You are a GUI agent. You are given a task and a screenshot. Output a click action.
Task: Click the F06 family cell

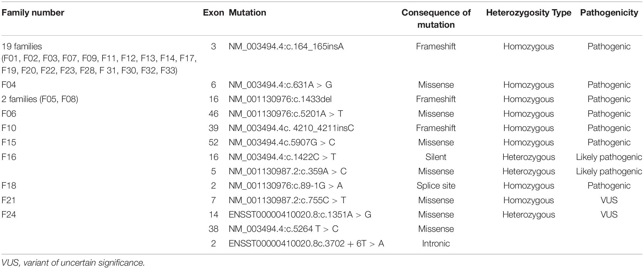click(9, 114)
